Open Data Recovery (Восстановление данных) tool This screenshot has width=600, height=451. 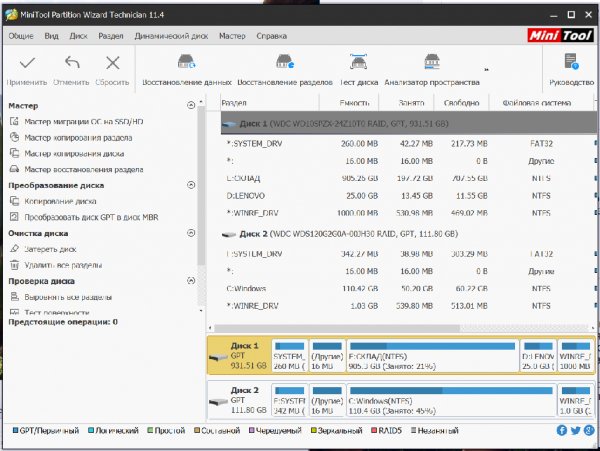pos(186,61)
